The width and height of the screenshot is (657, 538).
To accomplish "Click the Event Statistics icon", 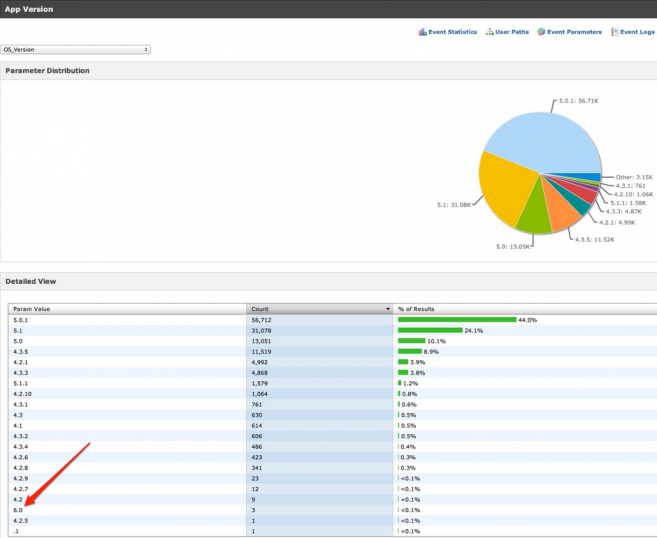I will click(422, 32).
